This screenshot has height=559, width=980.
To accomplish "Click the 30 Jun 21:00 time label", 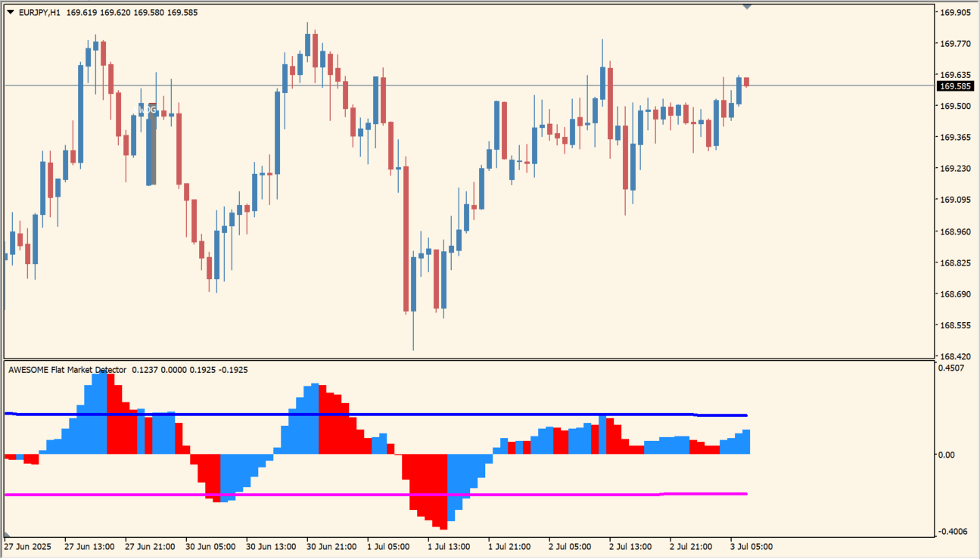I will [x=332, y=546].
